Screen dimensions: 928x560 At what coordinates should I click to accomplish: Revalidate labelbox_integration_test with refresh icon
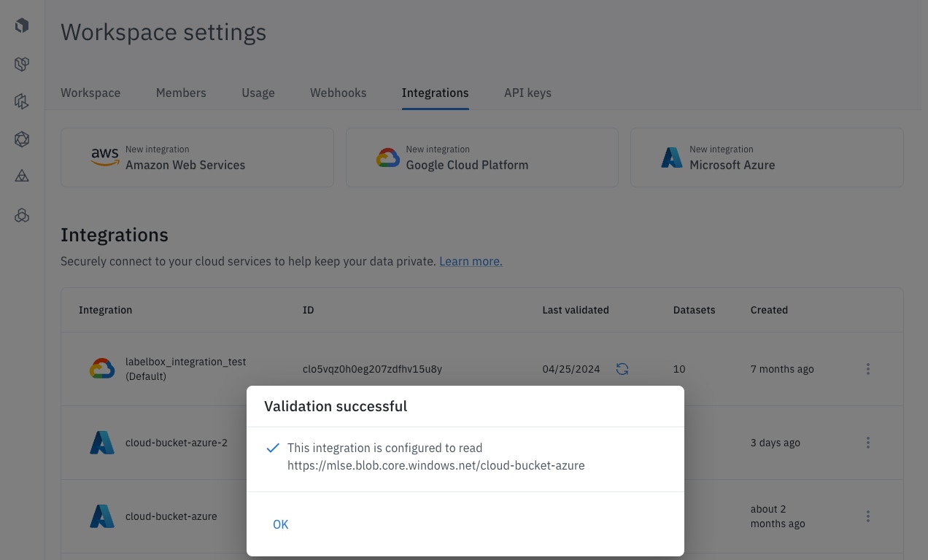point(622,369)
